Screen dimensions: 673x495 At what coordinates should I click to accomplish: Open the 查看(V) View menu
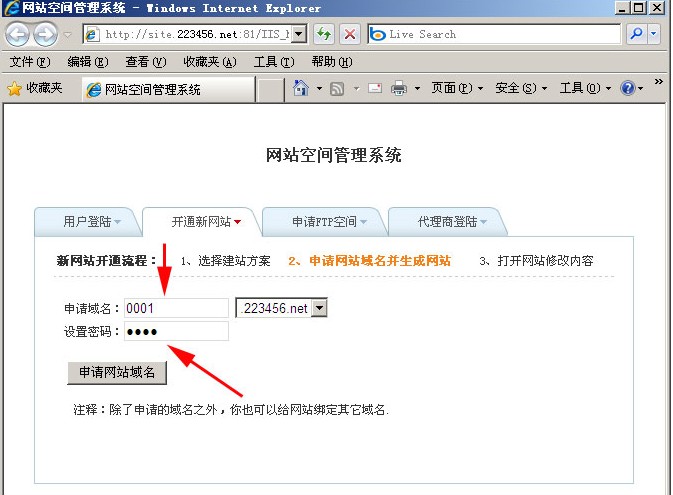(x=144, y=62)
